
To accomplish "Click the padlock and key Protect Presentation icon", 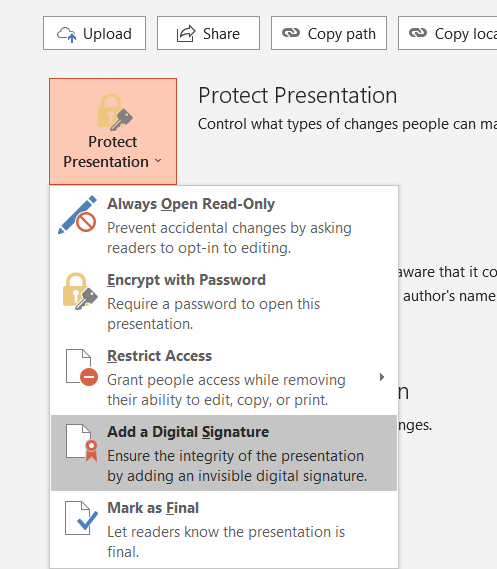I will click(x=115, y=112).
